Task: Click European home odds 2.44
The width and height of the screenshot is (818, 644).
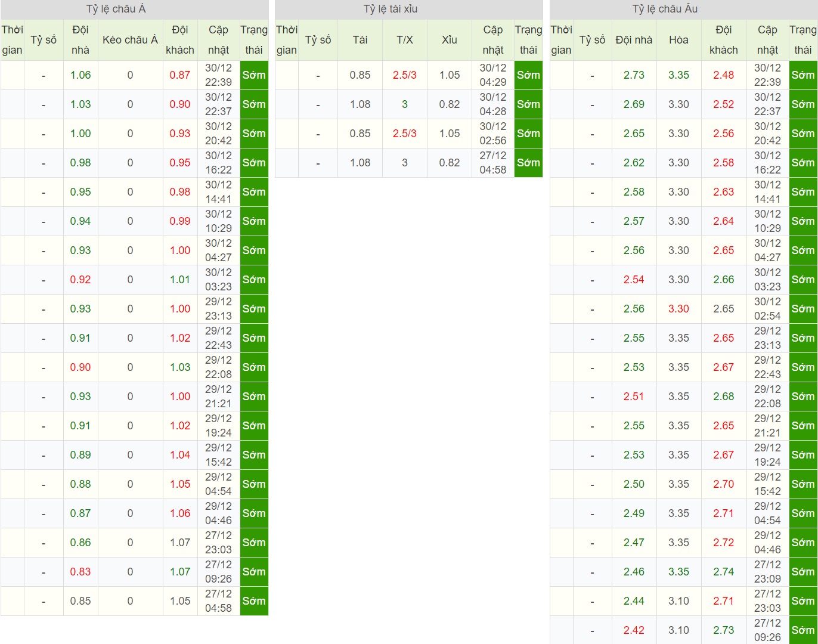Action: (634, 601)
